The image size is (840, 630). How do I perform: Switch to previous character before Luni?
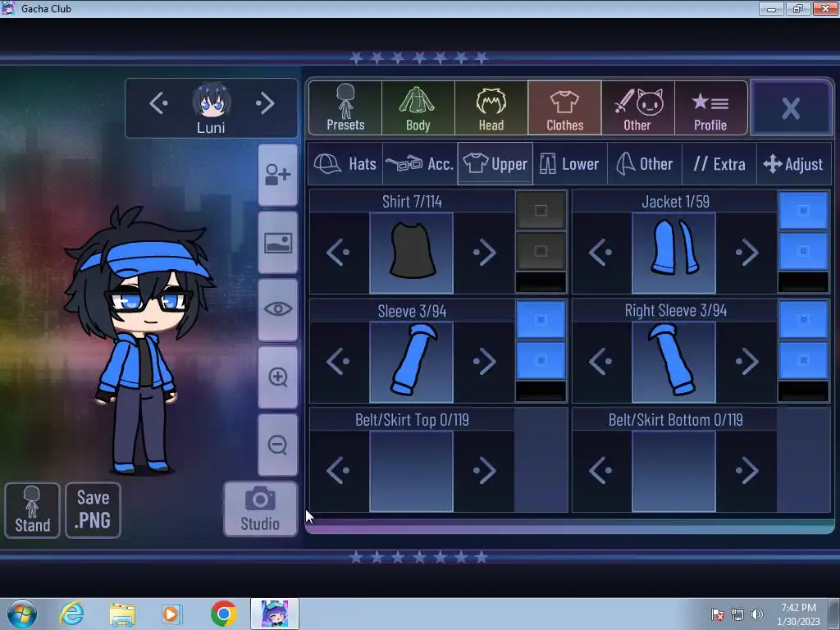tap(158, 103)
